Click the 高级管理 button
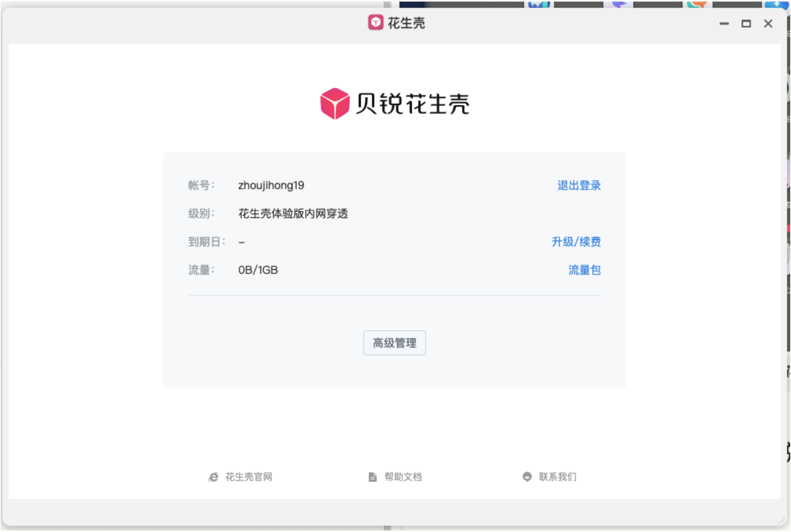The image size is (791, 532). click(x=394, y=343)
